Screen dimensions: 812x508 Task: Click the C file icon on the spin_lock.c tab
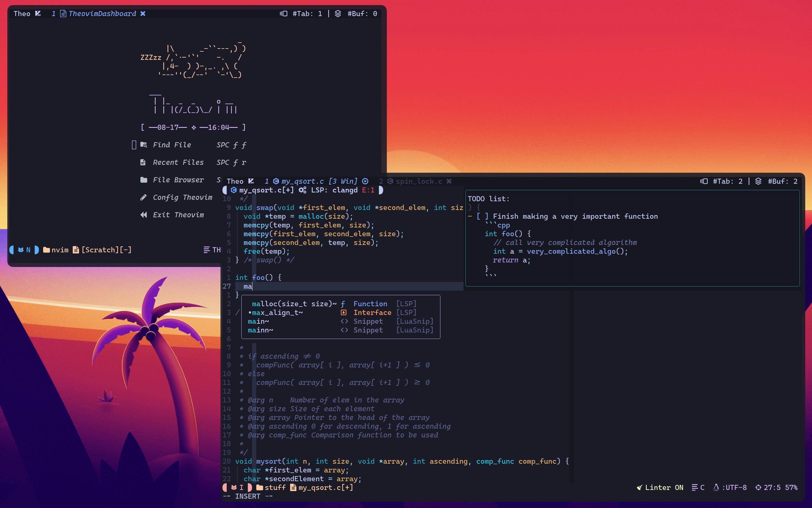[x=390, y=181]
